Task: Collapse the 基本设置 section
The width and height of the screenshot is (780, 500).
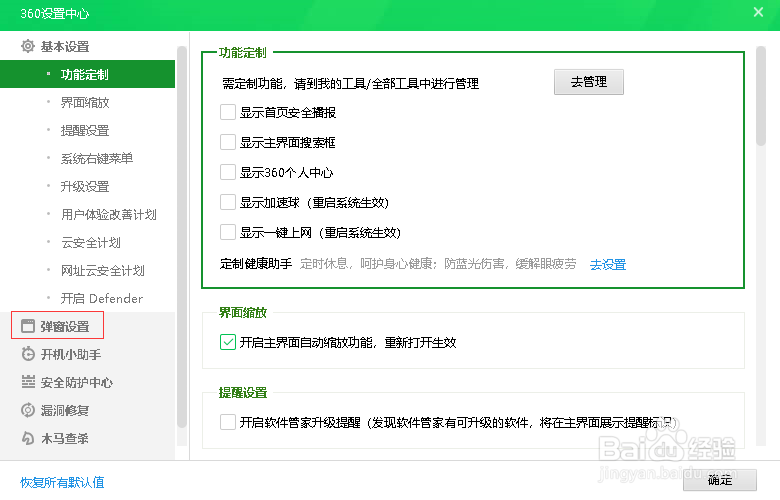Action: coord(65,46)
